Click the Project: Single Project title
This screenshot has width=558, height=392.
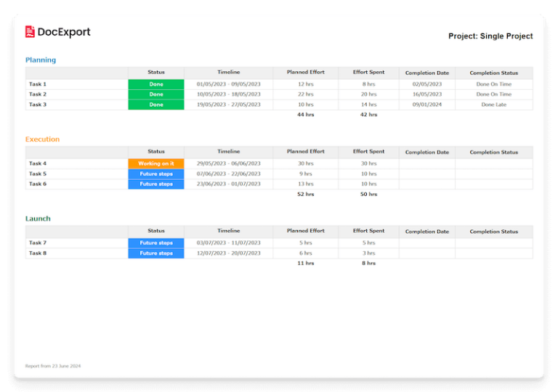[x=490, y=36]
